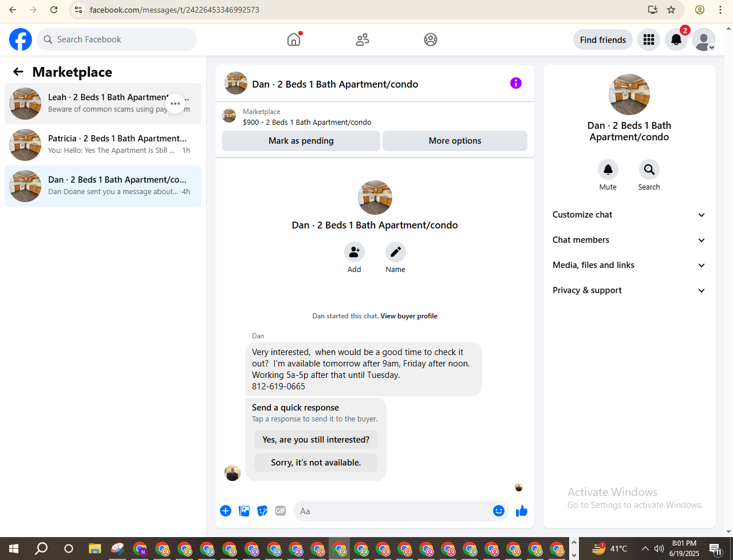Go to Facebook home via logo
Viewport: 733px width, 560px height.
point(21,40)
